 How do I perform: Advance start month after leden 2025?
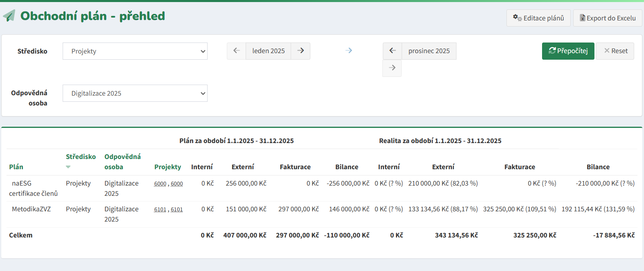pos(301,51)
